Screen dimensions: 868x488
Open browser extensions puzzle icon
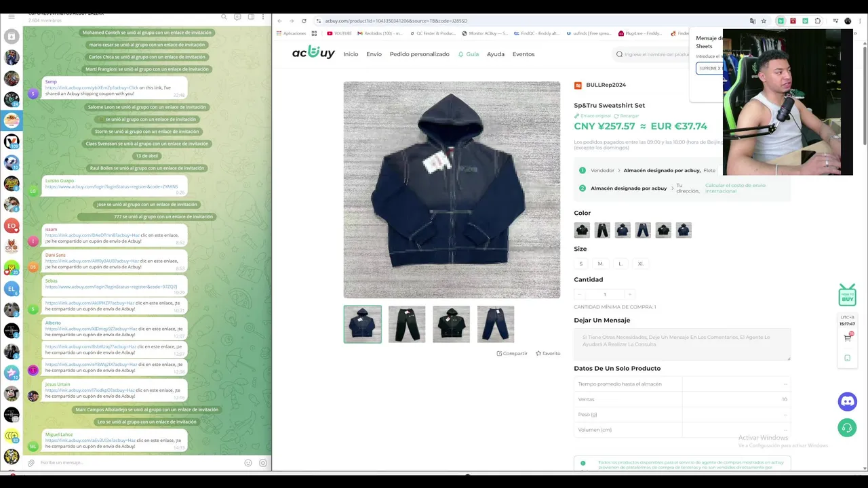[x=818, y=21]
